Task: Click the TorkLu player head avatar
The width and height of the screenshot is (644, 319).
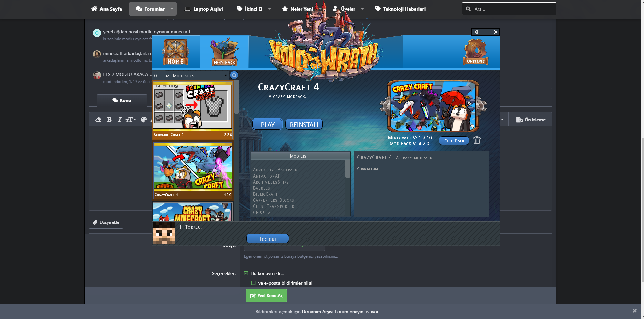Action: coord(164,233)
